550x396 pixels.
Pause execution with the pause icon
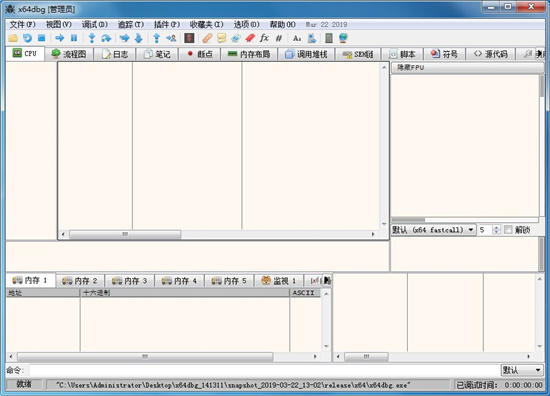[74, 38]
